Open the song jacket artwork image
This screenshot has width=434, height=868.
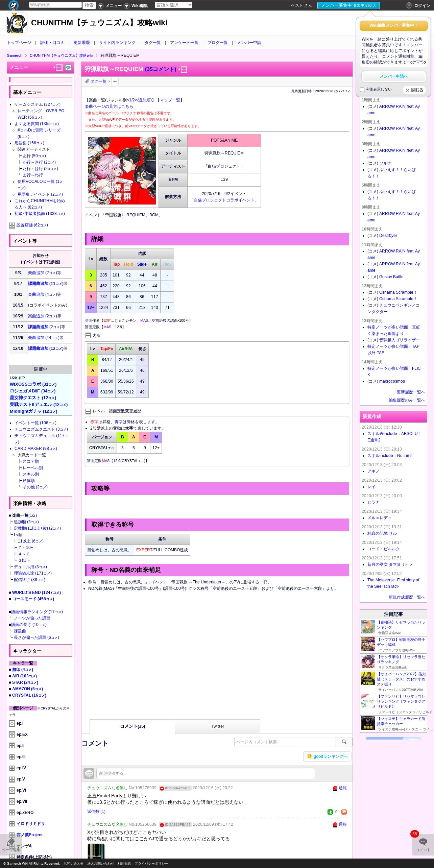[122, 170]
